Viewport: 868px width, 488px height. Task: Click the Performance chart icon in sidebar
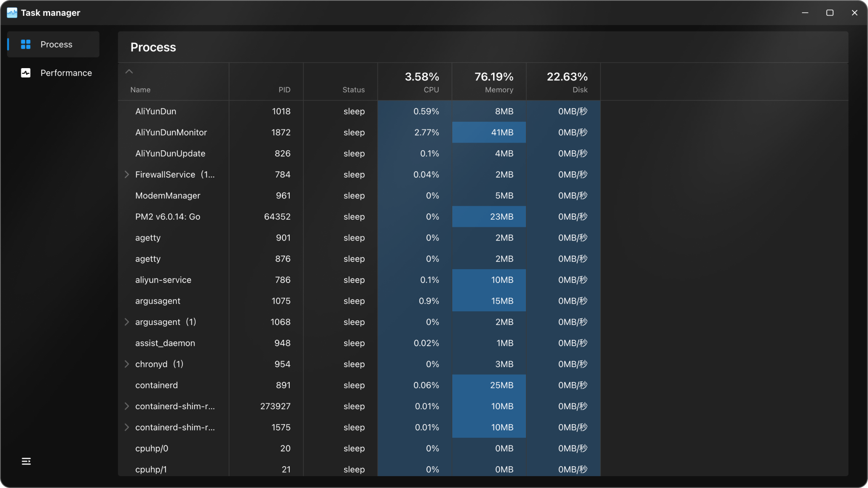26,73
